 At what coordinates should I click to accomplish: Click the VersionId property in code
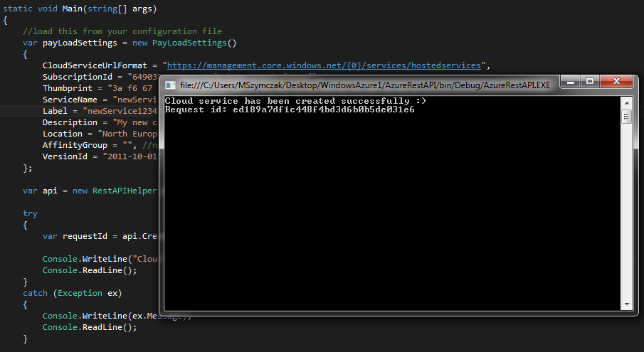tap(65, 156)
